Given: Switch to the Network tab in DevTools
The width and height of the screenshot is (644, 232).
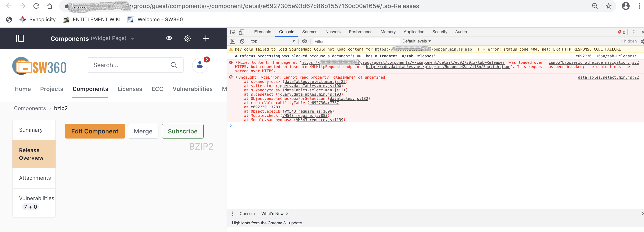Looking at the screenshot, I should point(333,32).
